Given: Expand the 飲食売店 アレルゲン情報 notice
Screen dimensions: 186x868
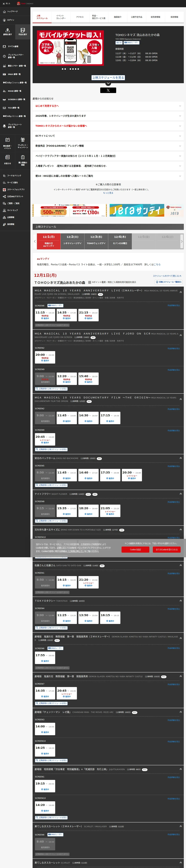Looking at the screenshot, I should pos(108,146).
